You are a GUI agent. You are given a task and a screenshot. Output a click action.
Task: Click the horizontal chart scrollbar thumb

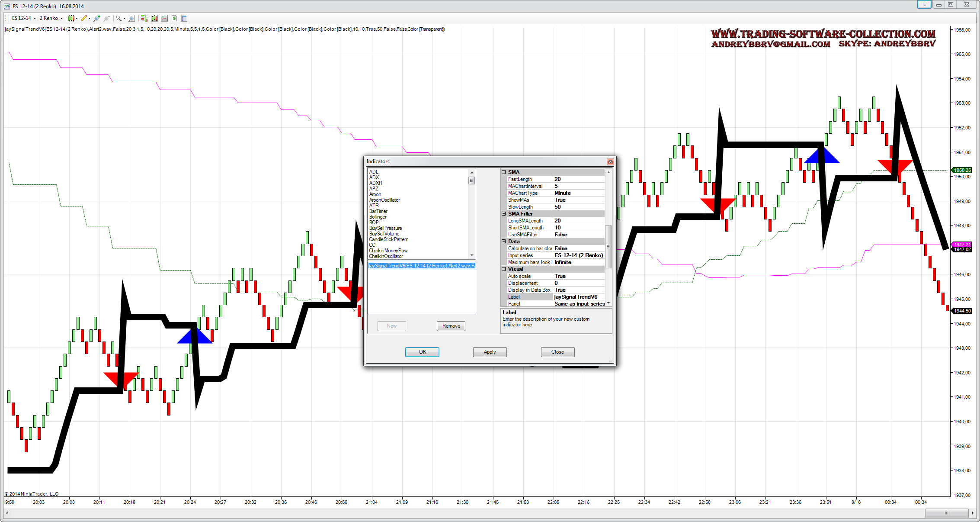coord(946,513)
